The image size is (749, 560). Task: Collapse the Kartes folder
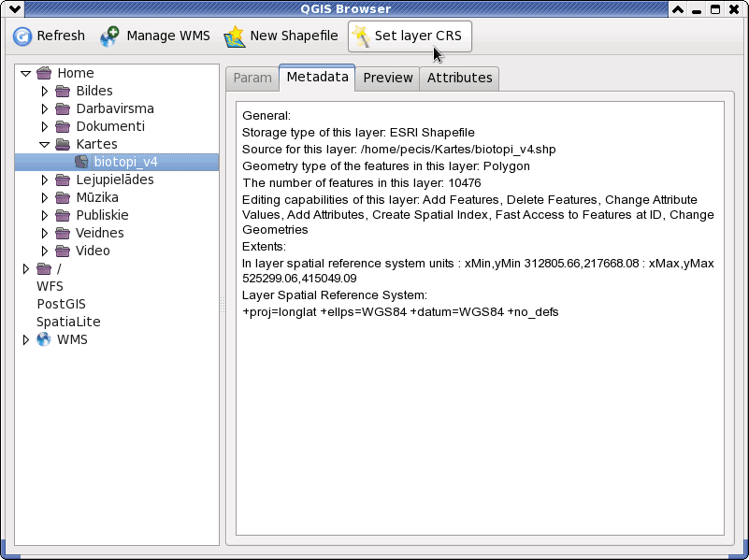pyautogui.click(x=45, y=144)
